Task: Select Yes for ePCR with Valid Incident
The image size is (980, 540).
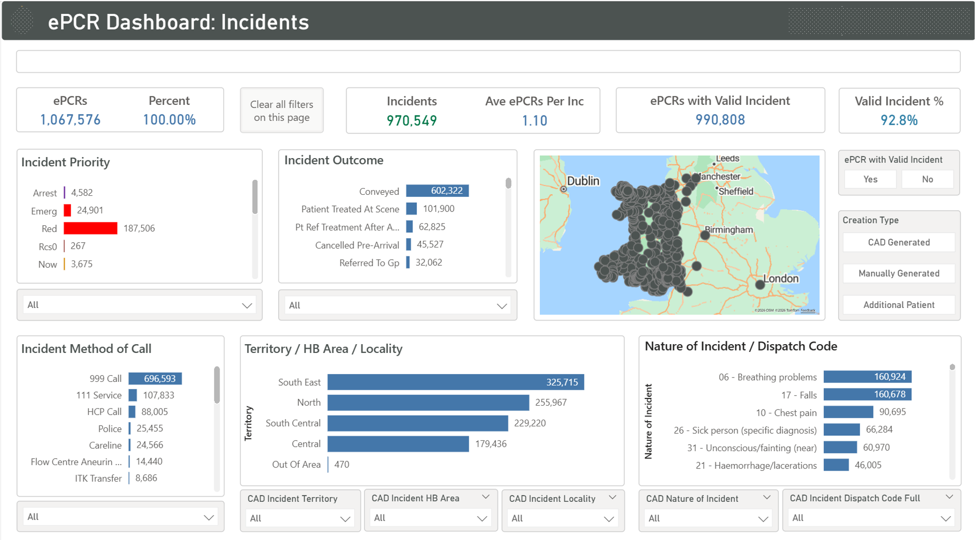Action: [869, 178]
